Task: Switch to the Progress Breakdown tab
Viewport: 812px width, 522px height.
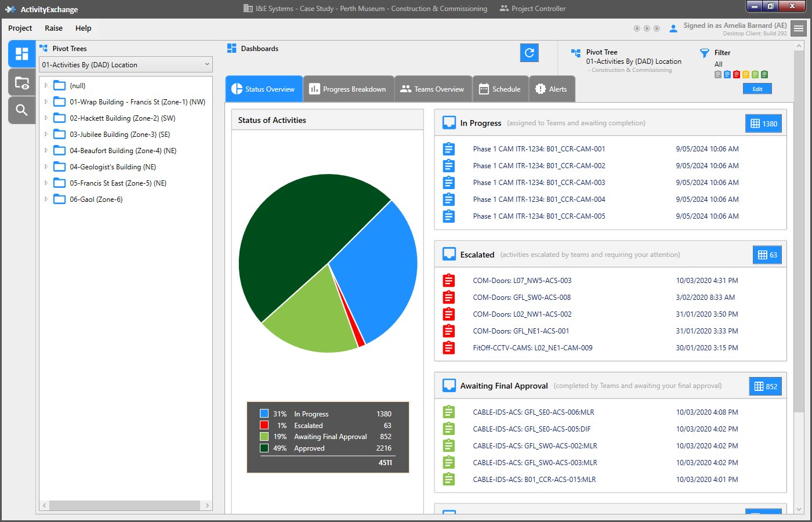Action: 348,89
